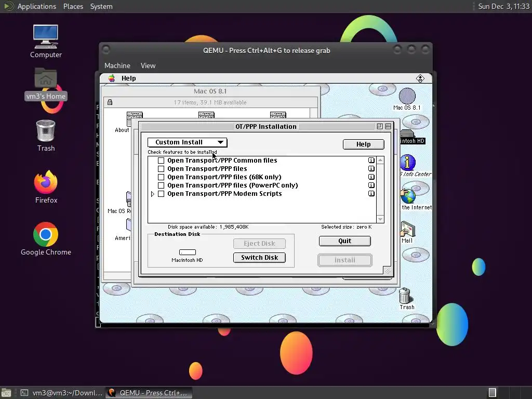Image resolution: width=532 pixels, height=399 pixels.
Task: Click the installer window zoom box
Action: 380,127
